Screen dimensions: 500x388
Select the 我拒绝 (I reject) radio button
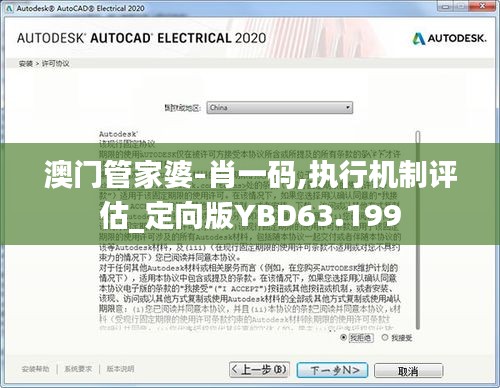[343, 338]
